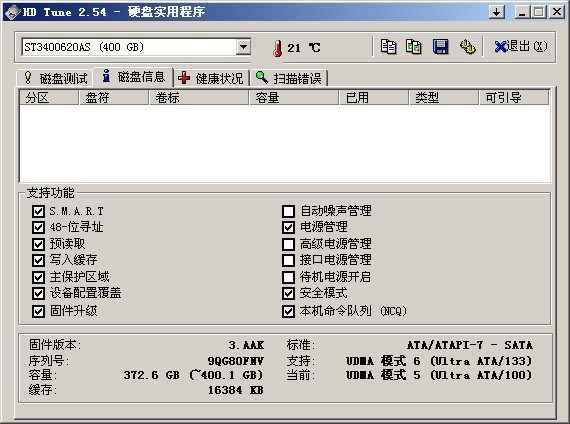Click the red cross icon on 健康状况 tab
Screen dimensions: 570x424
pos(184,77)
